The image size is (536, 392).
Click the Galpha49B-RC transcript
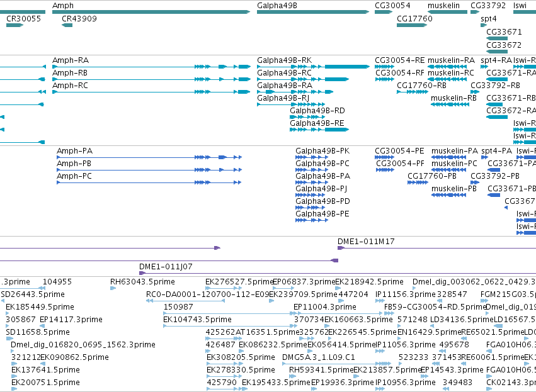[x=303, y=79]
